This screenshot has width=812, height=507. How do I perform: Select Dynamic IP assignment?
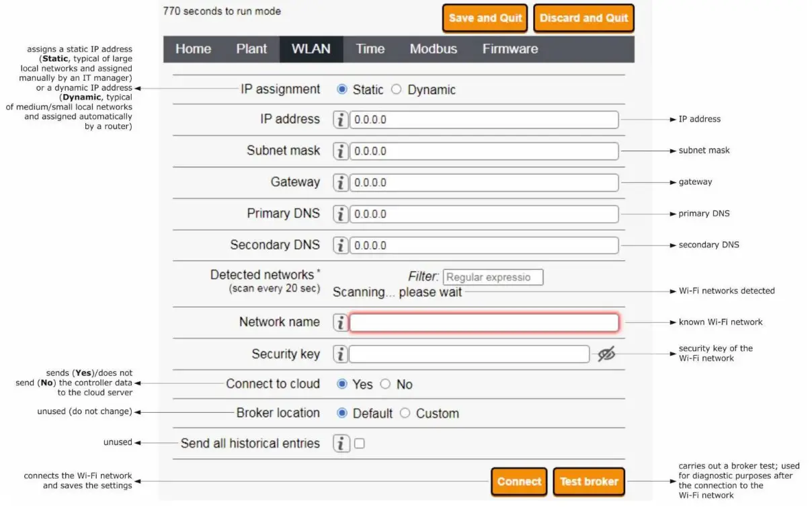click(397, 89)
